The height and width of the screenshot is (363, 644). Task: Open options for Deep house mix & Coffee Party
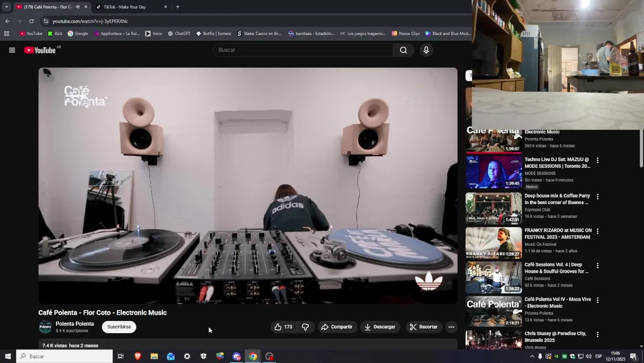point(598,197)
